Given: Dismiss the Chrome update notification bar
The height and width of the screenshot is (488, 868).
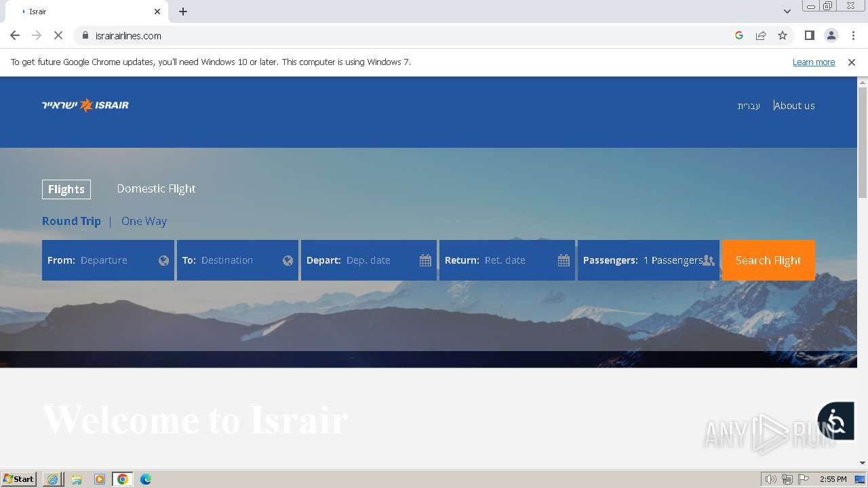Looking at the screenshot, I should pyautogui.click(x=852, y=62).
